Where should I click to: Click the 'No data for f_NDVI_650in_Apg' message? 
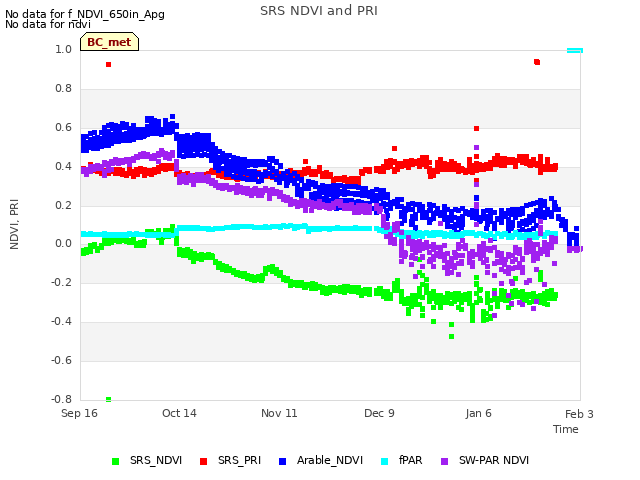point(85,14)
